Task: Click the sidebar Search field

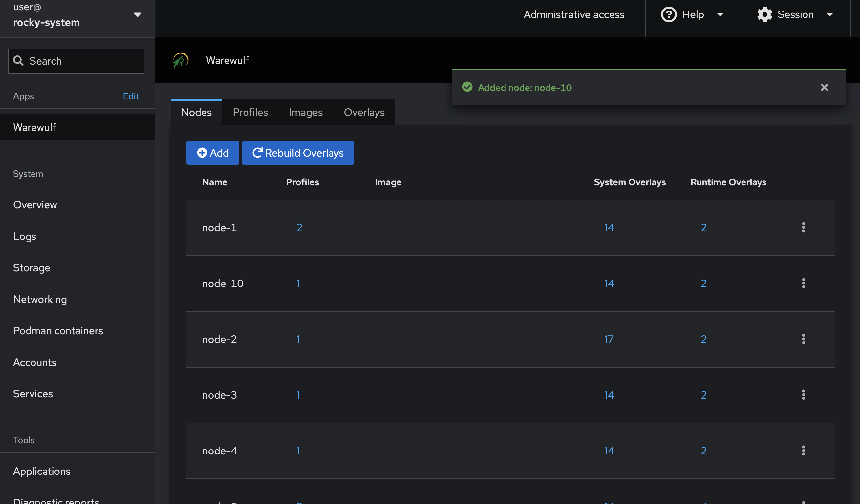Action: 76,61
